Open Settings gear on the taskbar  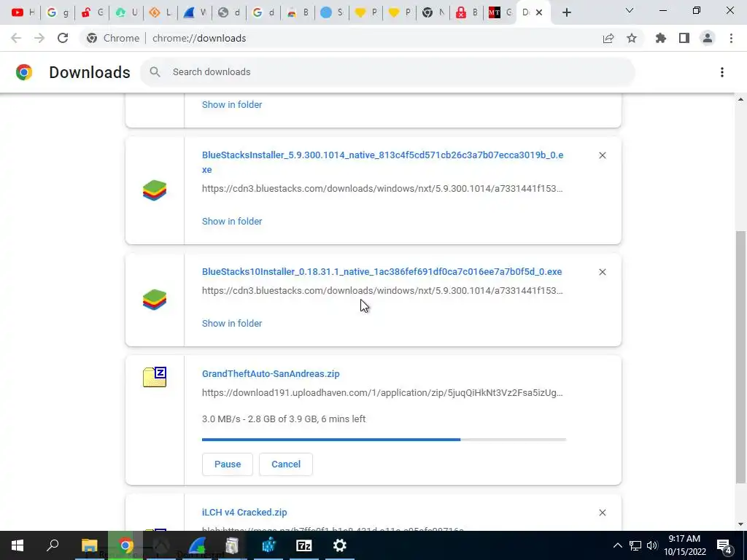pos(340,545)
